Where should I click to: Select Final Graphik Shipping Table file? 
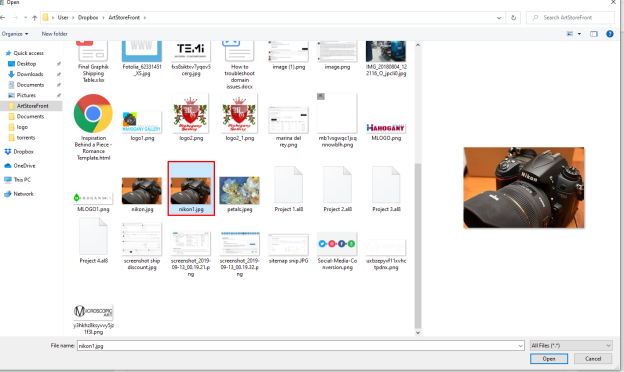[x=94, y=62]
